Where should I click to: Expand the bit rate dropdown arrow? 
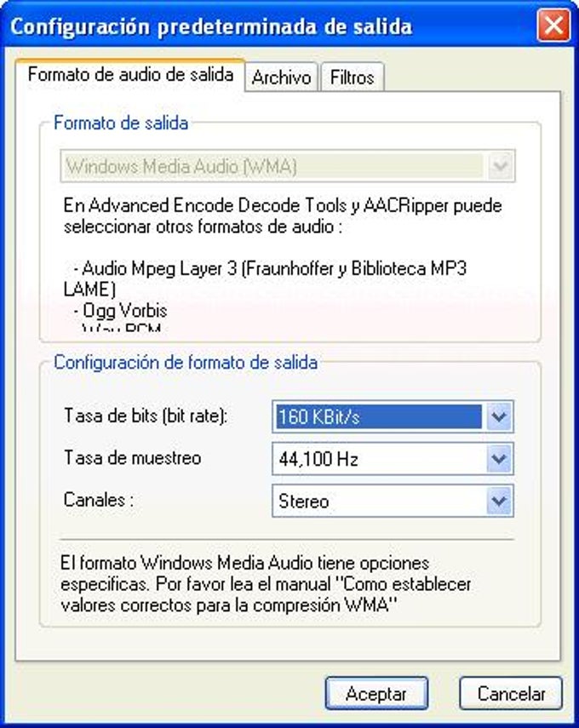499,416
